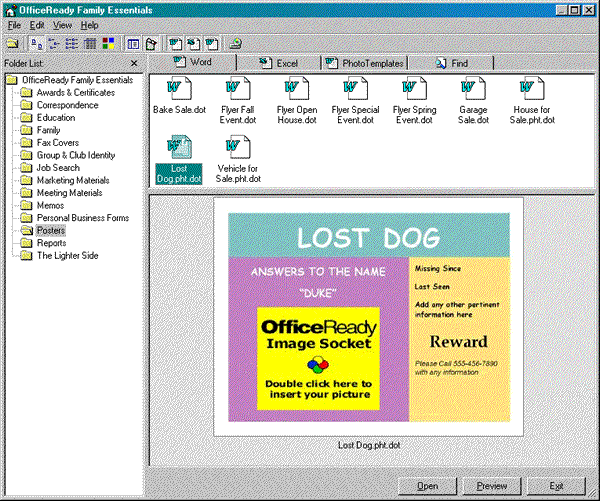Switch to the Find tab
This screenshot has width=600, height=501.
click(451, 63)
